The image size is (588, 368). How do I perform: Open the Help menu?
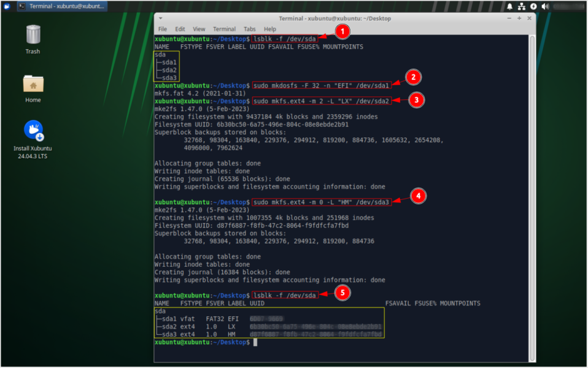[x=270, y=29]
